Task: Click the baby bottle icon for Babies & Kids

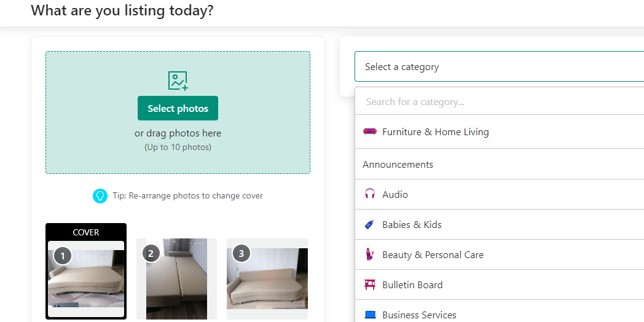Action: pyautogui.click(x=369, y=224)
